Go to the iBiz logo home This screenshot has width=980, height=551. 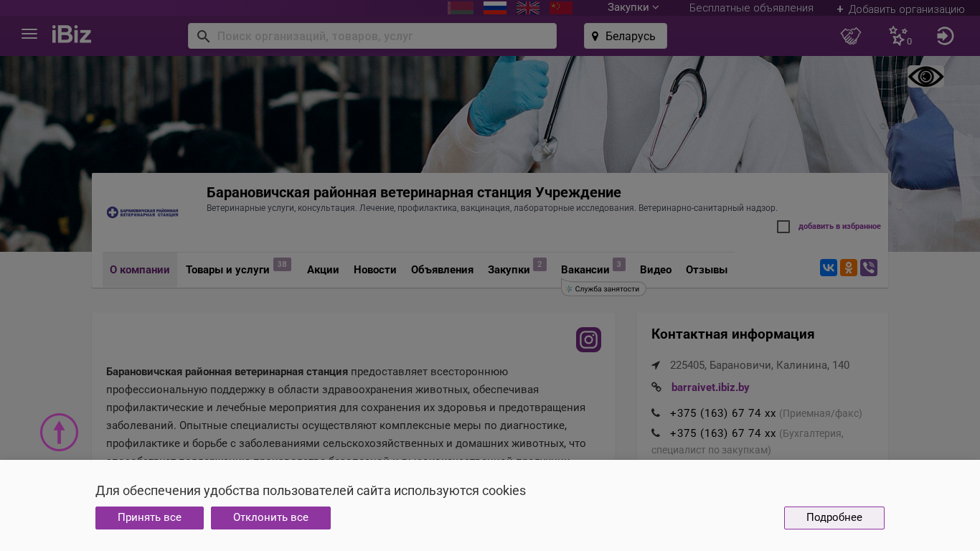coord(72,34)
